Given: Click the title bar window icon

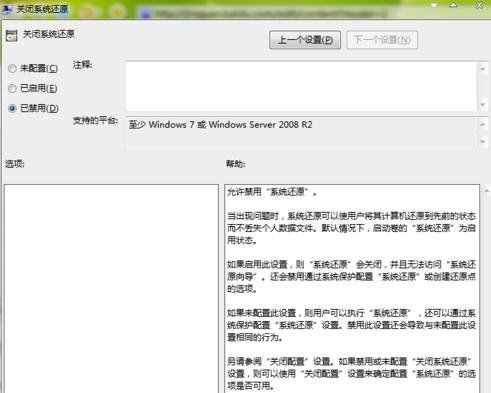Looking at the screenshot, I should 7,9.
